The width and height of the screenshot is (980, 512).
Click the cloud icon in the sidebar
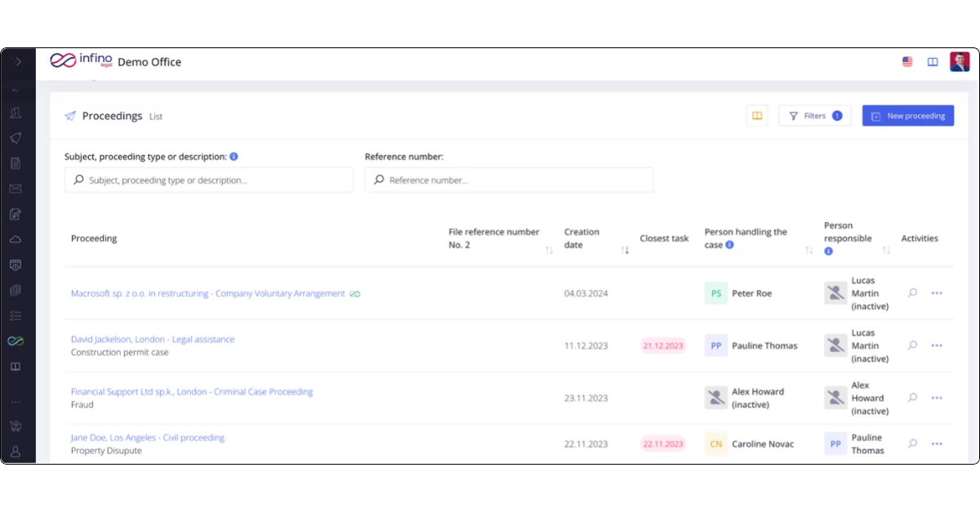[16, 239]
